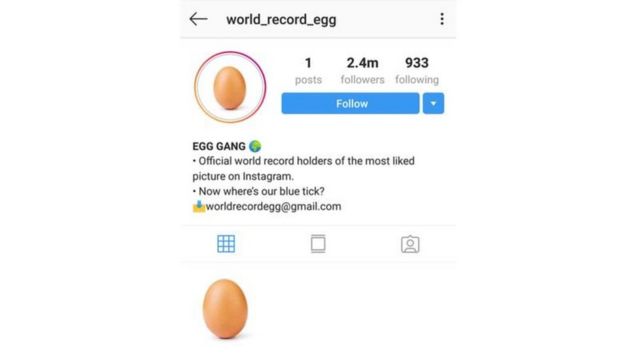Click the globe emoji beside EGG GANG
Image resolution: width=640 pixels, height=360 pixels.
[x=255, y=146]
